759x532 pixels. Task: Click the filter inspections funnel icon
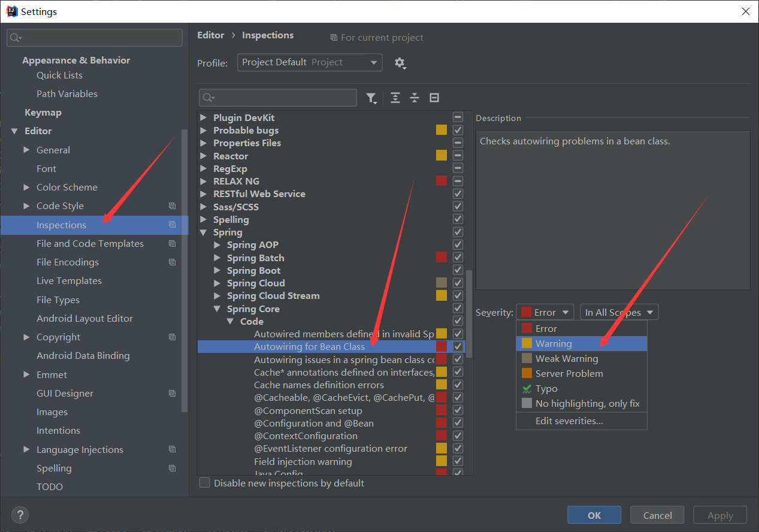click(371, 98)
